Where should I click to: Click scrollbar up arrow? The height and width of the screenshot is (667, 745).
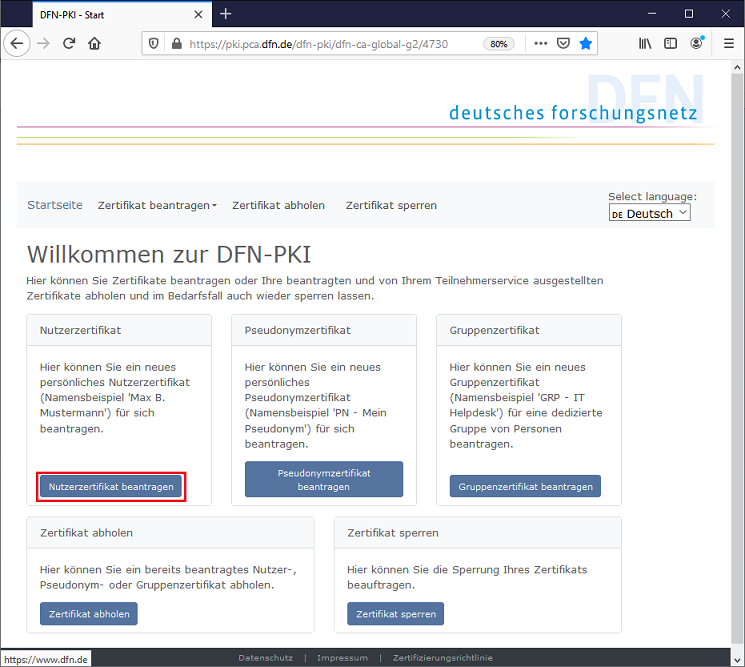(x=737, y=67)
